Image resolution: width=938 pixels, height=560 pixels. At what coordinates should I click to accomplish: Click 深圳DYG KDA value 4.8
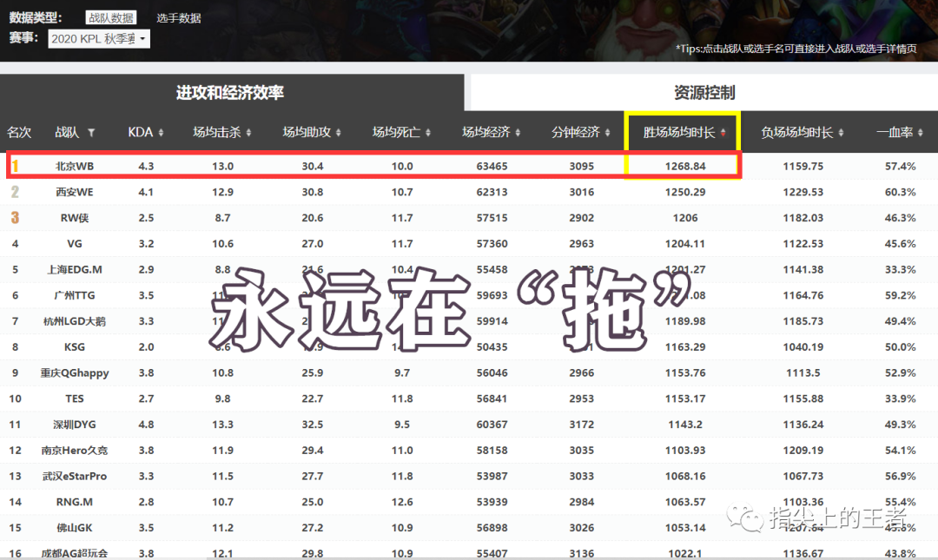(x=146, y=425)
